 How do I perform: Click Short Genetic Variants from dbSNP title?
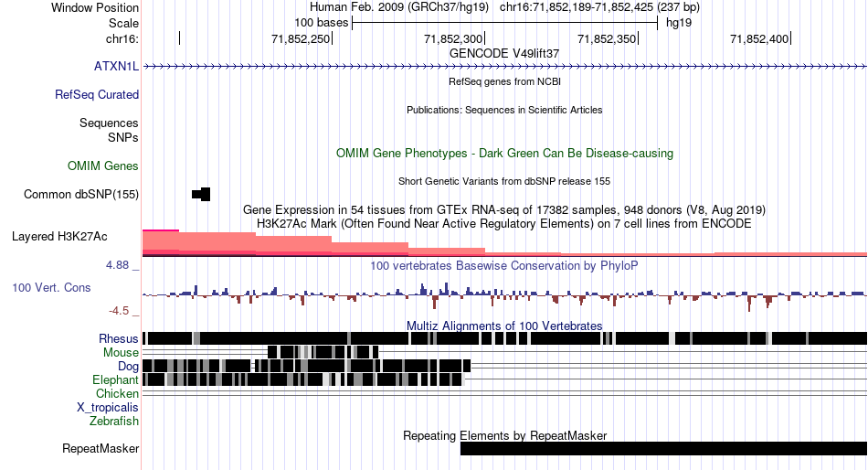coord(504,181)
